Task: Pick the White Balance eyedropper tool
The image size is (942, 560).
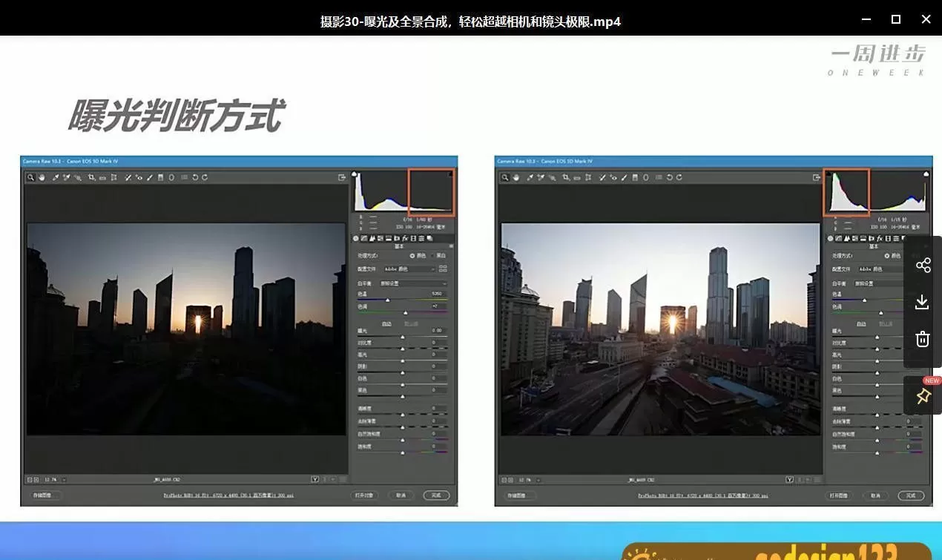Action: click(57, 177)
